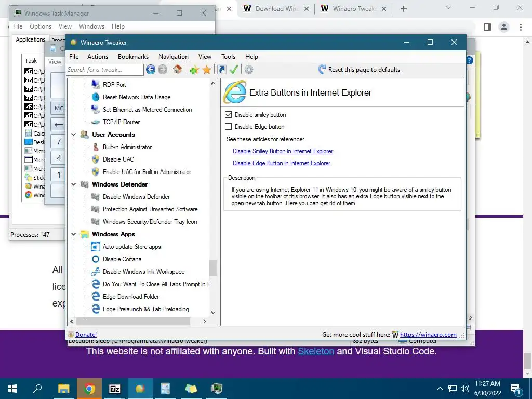Click the Built-in Administrator user icon
Screen dimensions: 532x399
pyautogui.click(x=96, y=147)
